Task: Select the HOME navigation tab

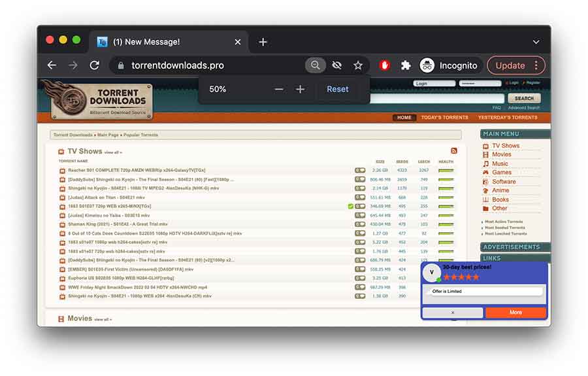Action: (404, 118)
